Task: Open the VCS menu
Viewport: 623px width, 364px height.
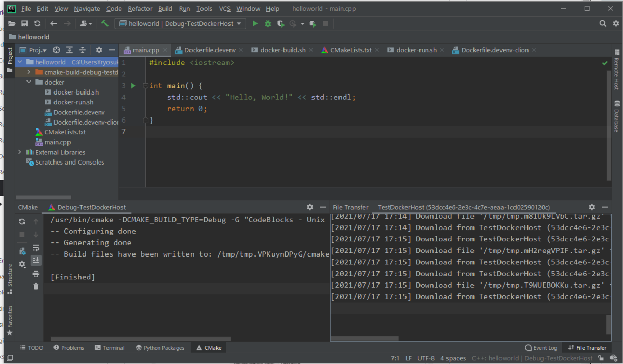Action: [x=224, y=9]
